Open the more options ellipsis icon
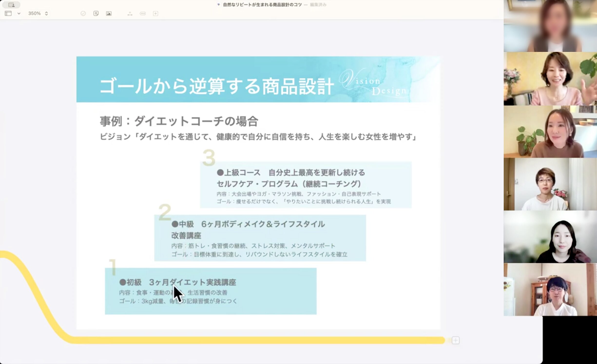The image size is (597, 364). click(x=143, y=14)
